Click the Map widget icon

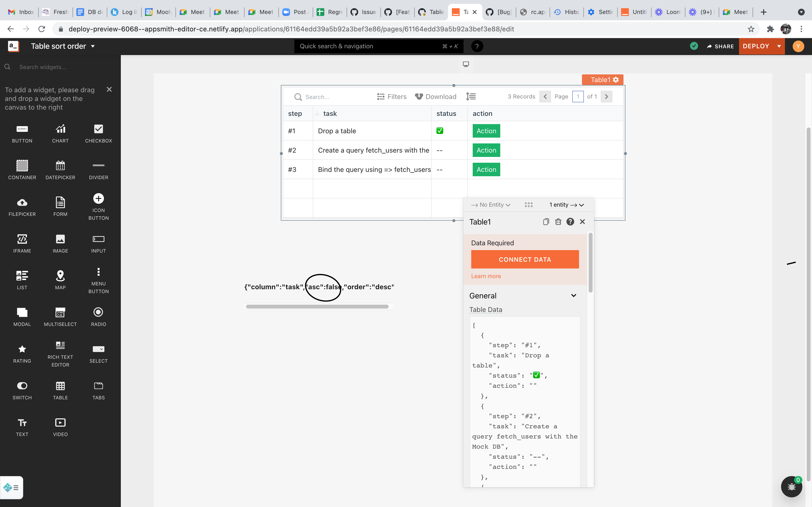pos(60,276)
